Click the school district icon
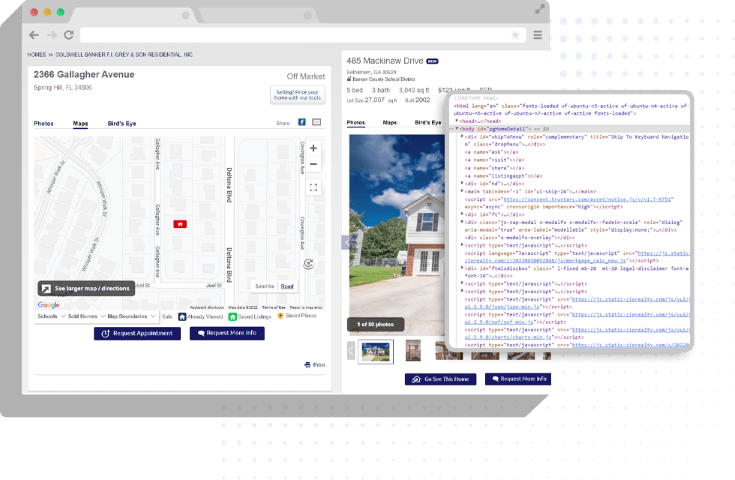 [349, 79]
